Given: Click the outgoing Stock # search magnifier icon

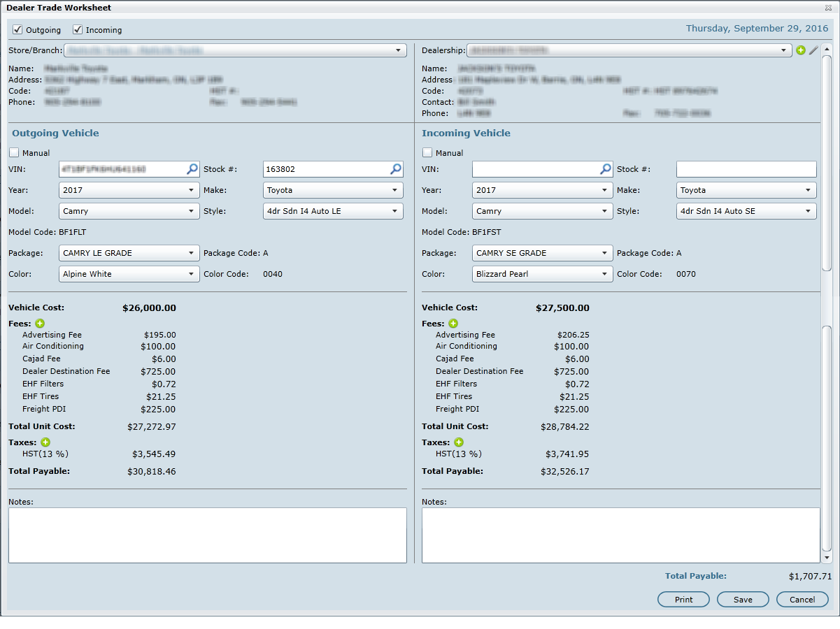Looking at the screenshot, I should (395, 168).
